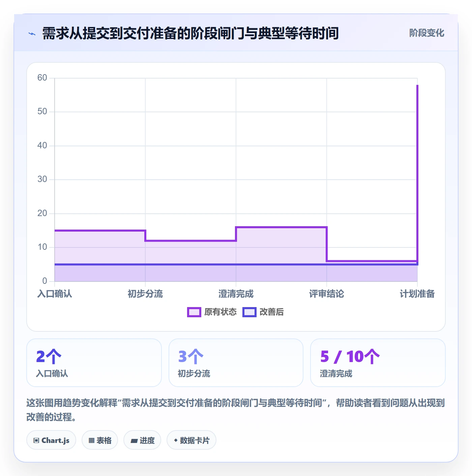Image resolution: width=472 pixels, height=476 pixels.
Task: Click the 澄清完成 x-axis label
Action: pyautogui.click(x=236, y=294)
